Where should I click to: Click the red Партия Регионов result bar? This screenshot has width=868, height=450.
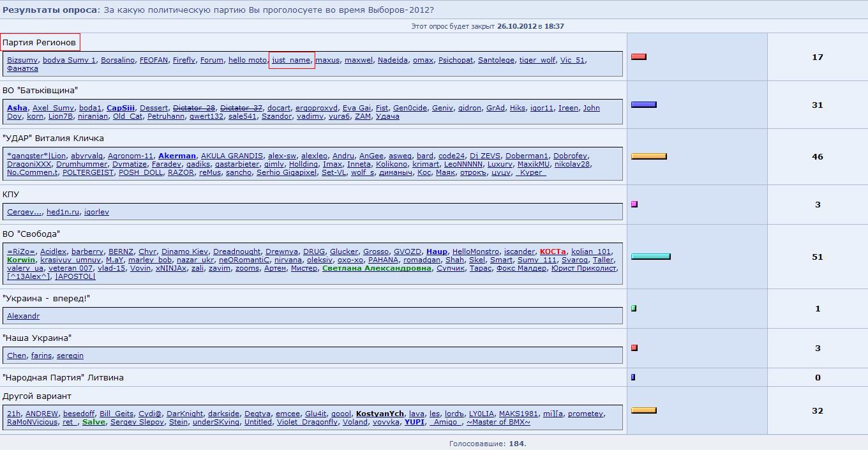pyautogui.click(x=638, y=57)
